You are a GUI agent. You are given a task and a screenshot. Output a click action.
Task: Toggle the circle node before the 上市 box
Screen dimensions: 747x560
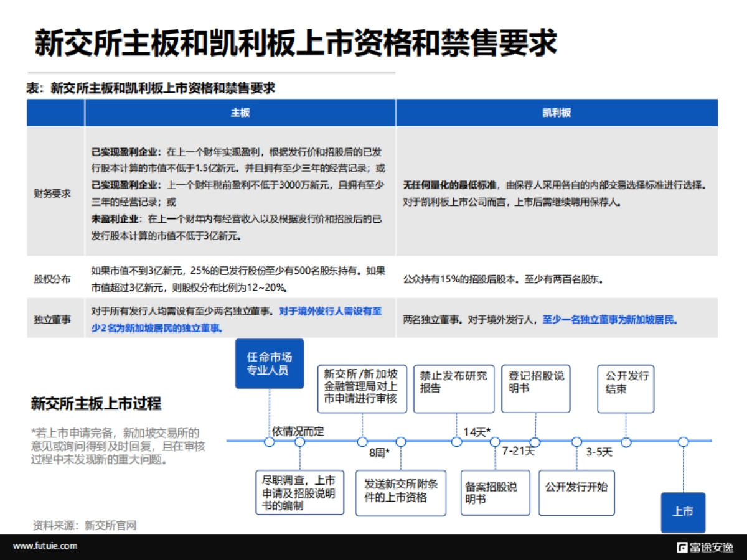pyautogui.click(x=683, y=442)
